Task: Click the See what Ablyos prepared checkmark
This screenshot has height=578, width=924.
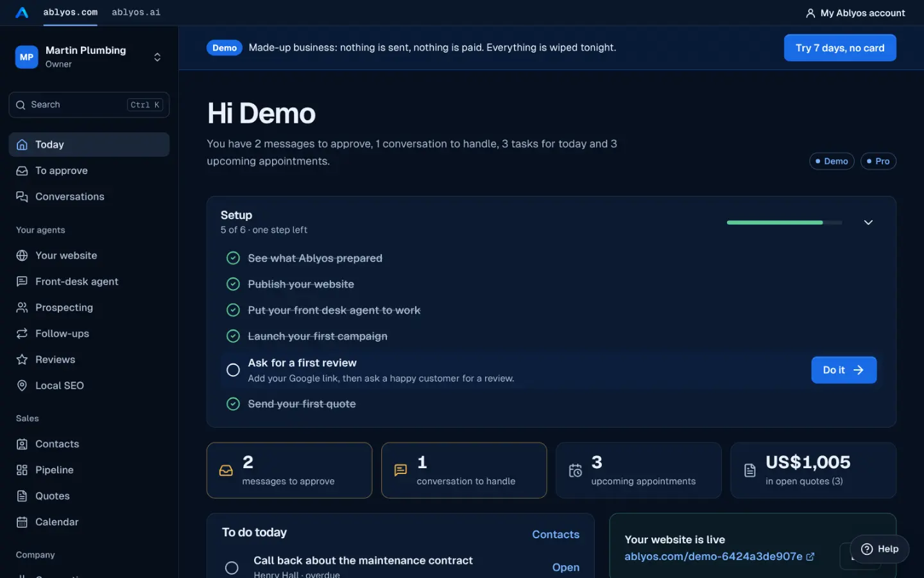Action: (x=234, y=258)
